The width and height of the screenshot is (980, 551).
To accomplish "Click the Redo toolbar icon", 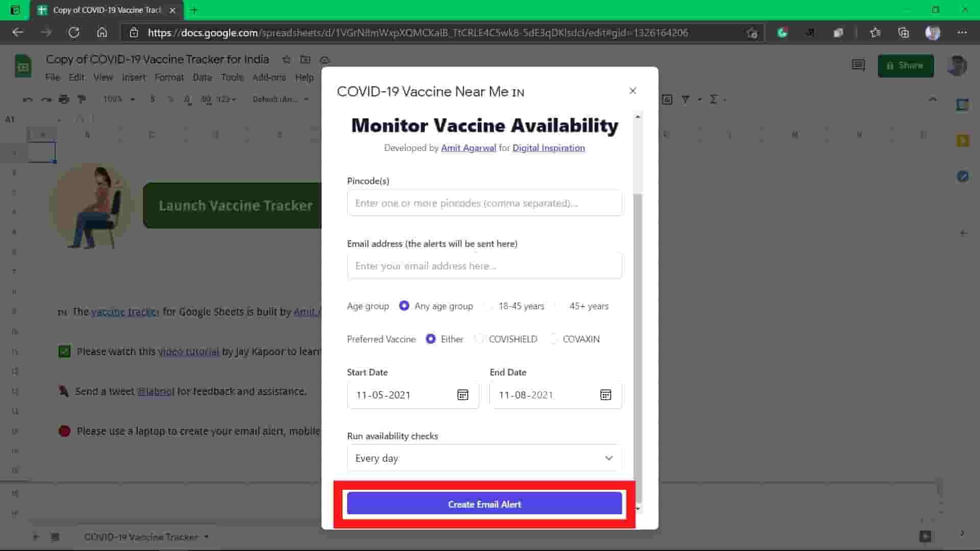I will click(x=46, y=99).
